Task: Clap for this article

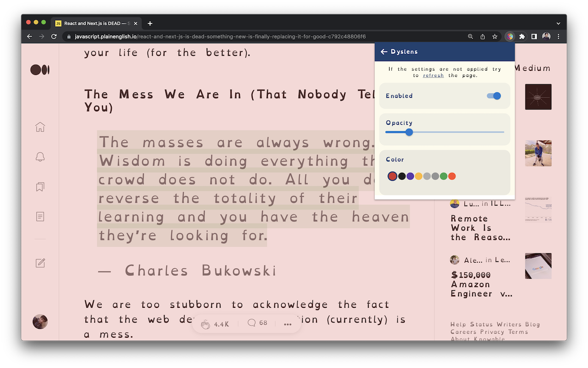Action: 205,324
